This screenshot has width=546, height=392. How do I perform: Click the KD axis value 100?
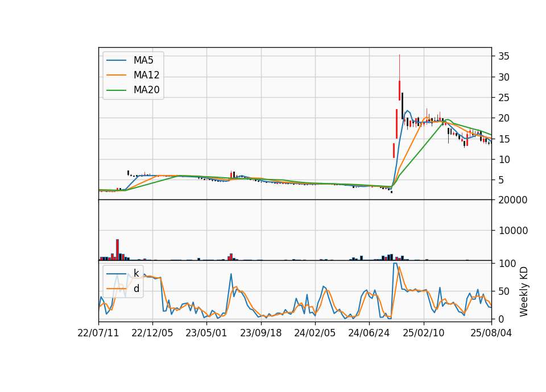pos(507,264)
